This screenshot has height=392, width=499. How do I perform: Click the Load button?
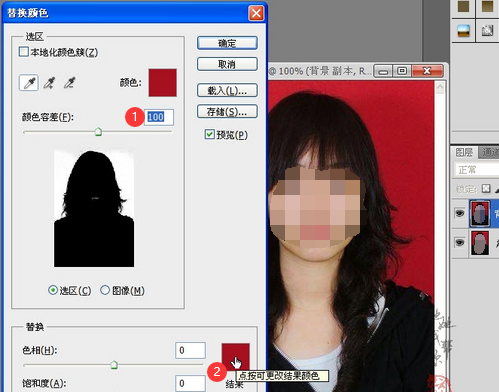tap(227, 90)
